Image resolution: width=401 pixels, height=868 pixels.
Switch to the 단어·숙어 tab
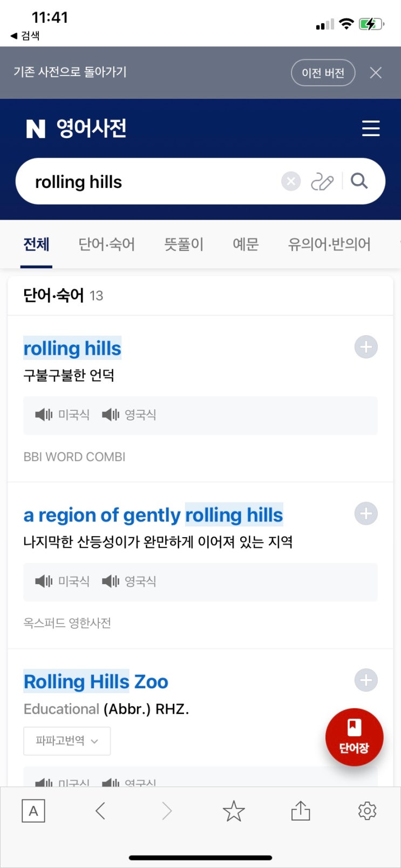click(x=107, y=245)
